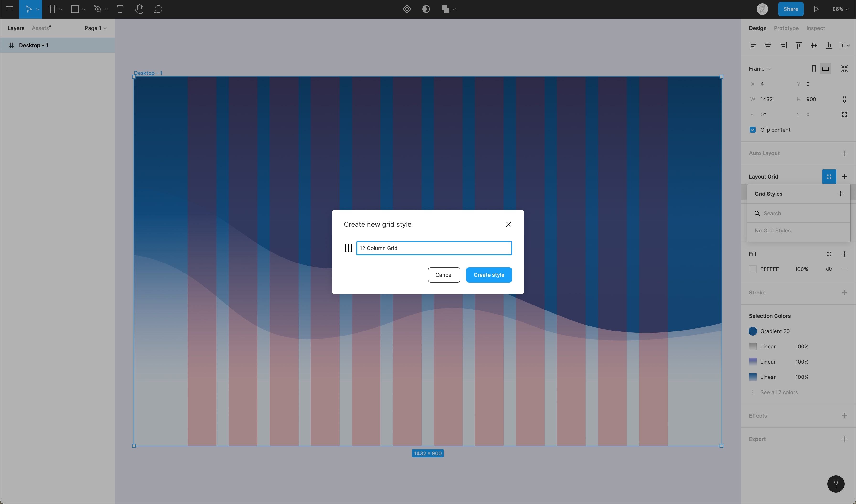Click the Components icon in top bar
This screenshot has width=856, height=504.
407,9
